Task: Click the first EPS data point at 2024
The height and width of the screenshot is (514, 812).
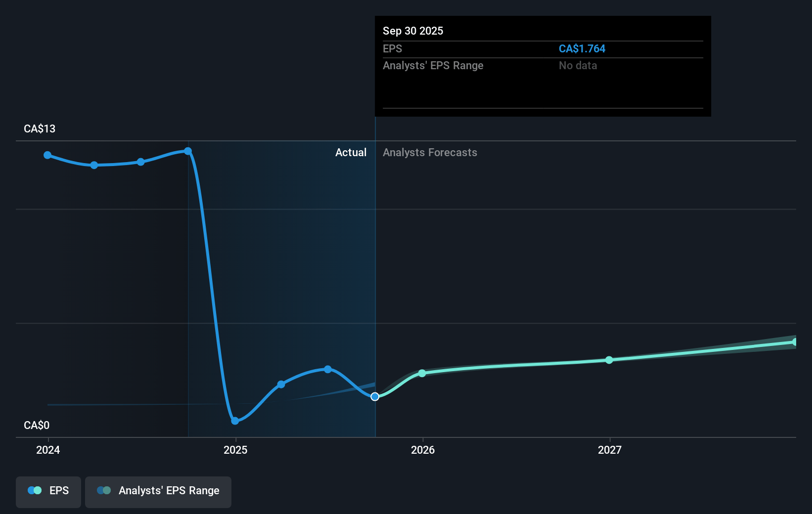Action: tap(47, 155)
